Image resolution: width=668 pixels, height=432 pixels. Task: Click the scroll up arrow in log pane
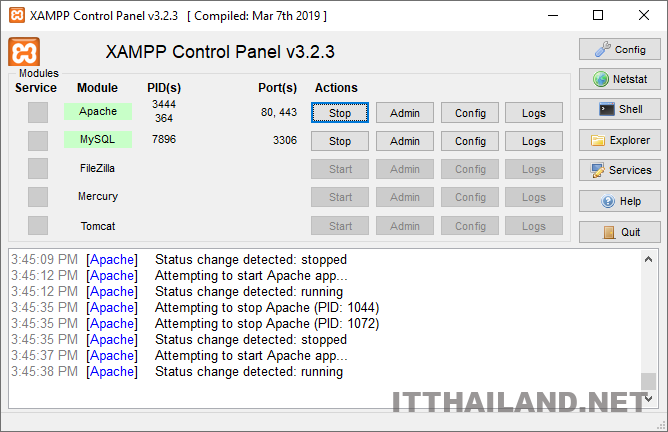[x=648, y=259]
